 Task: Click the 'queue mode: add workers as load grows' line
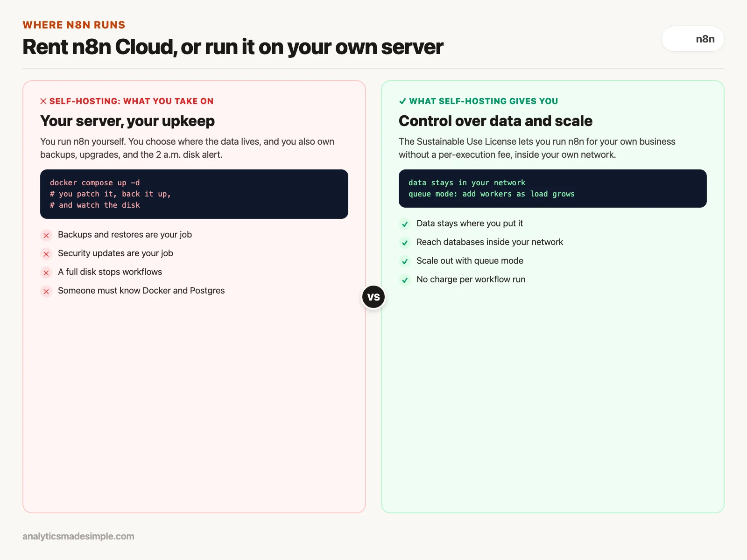coord(492,194)
